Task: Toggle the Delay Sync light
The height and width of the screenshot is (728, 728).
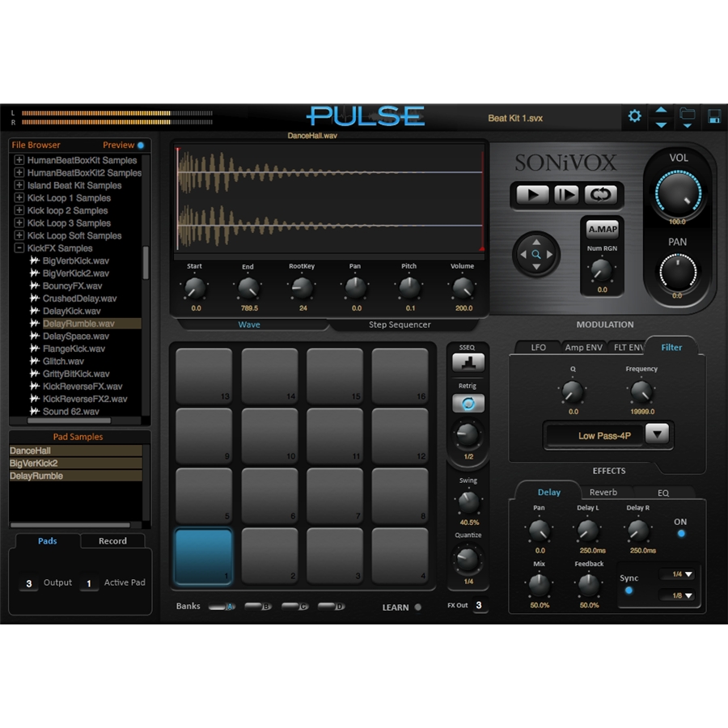Action: coord(629,590)
